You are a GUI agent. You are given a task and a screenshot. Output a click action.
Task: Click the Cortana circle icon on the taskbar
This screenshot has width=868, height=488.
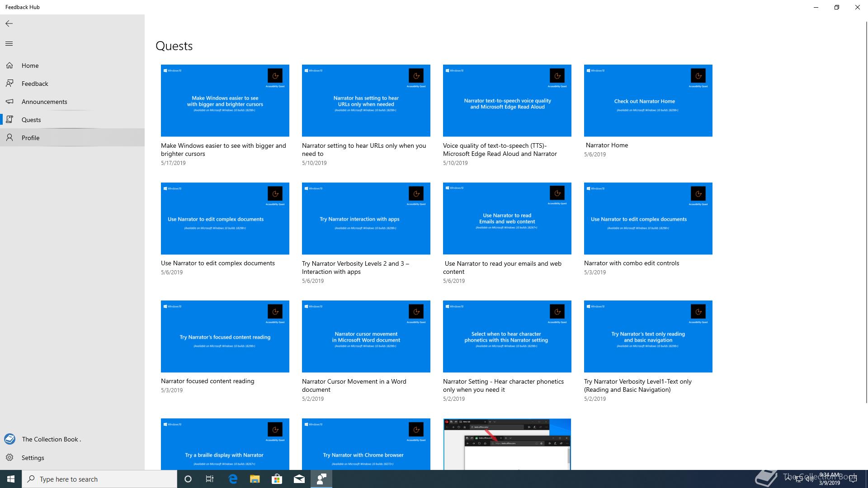pyautogui.click(x=188, y=479)
